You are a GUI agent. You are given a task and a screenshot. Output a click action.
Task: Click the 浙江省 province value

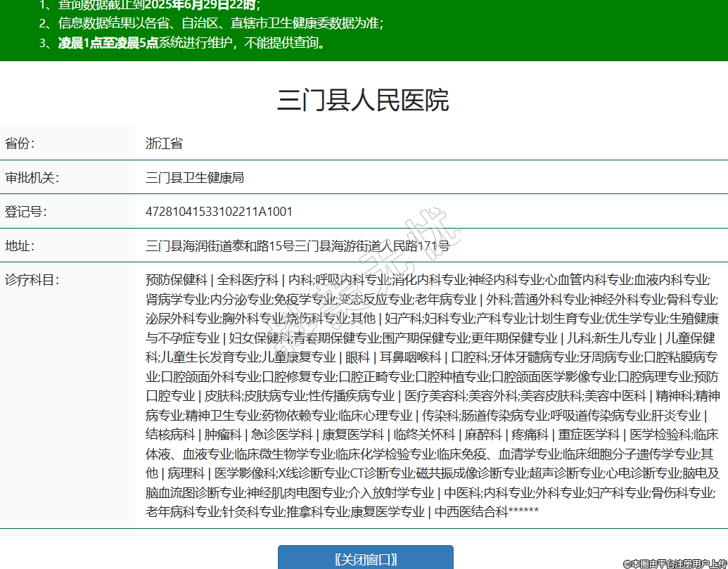coord(164,143)
